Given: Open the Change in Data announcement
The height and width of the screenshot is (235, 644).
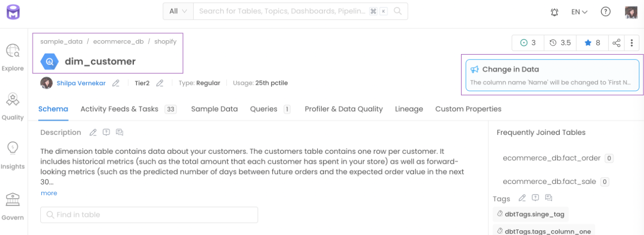Looking at the screenshot, I should click(552, 75).
